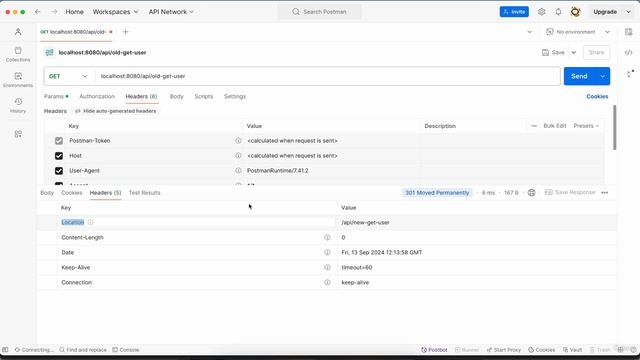Open the GET method dropdown
Viewport: 640px width, 360px height.
coord(68,76)
